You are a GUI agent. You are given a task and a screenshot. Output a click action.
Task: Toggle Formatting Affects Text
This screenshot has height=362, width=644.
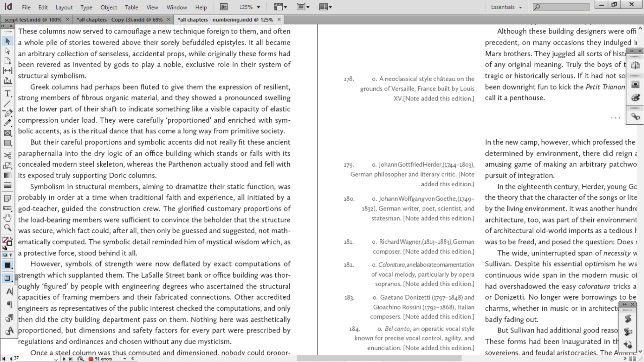10,255
